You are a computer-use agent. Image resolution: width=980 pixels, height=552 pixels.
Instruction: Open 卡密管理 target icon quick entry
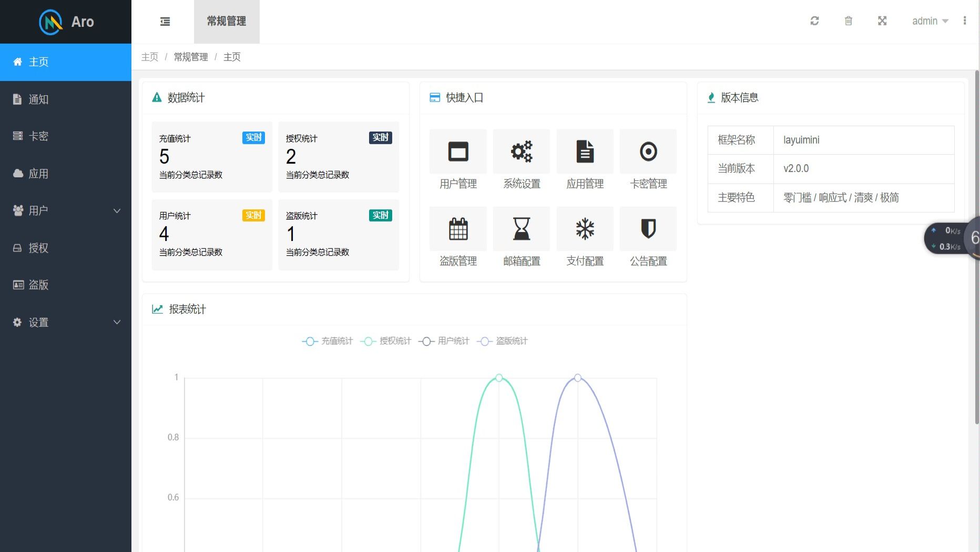pyautogui.click(x=648, y=152)
